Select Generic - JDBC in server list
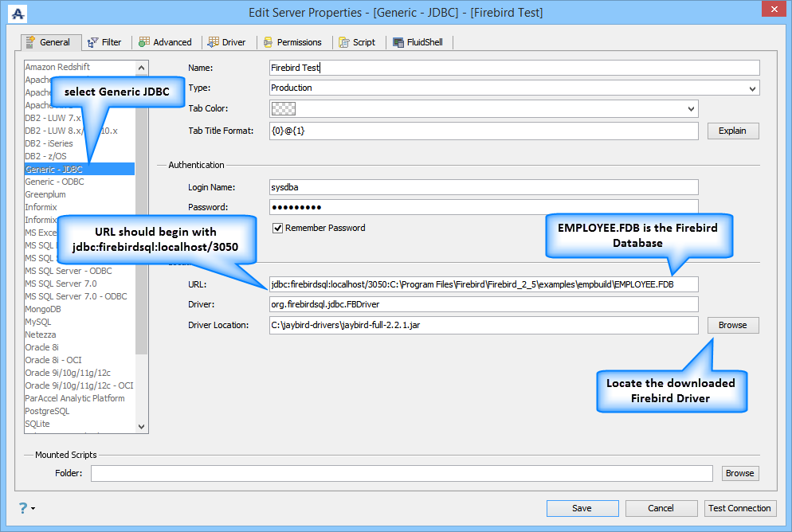792x532 pixels. (80, 169)
